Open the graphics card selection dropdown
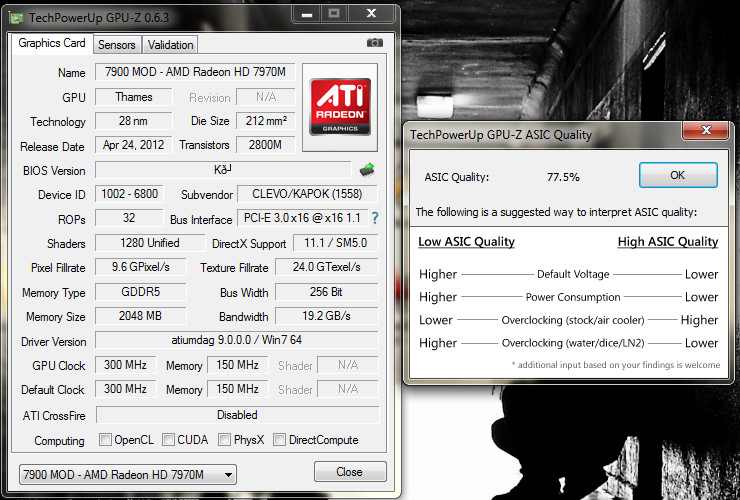The width and height of the screenshot is (740, 500). click(127, 475)
